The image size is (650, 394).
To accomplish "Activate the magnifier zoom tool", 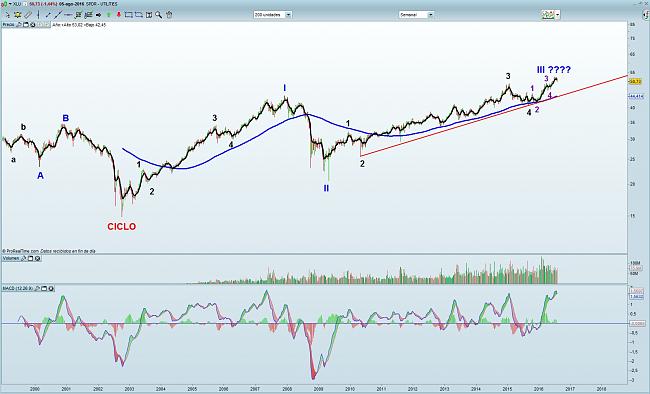I will pos(158,15).
